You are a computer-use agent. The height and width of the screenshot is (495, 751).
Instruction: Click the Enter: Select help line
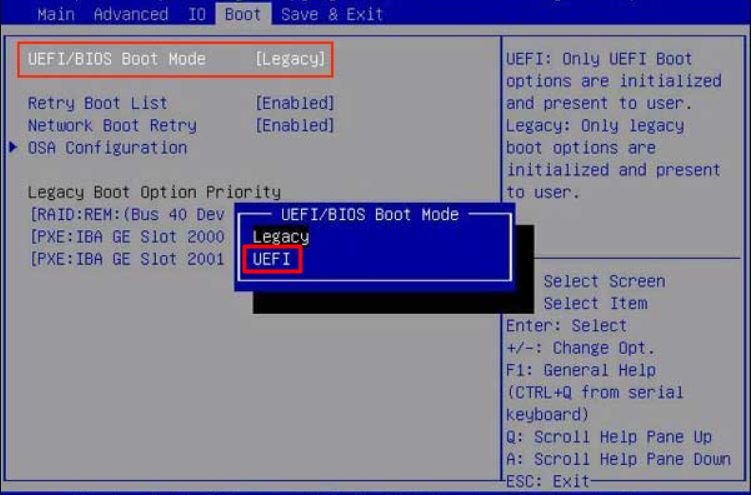pyautogui.click(x=566, y=326)
